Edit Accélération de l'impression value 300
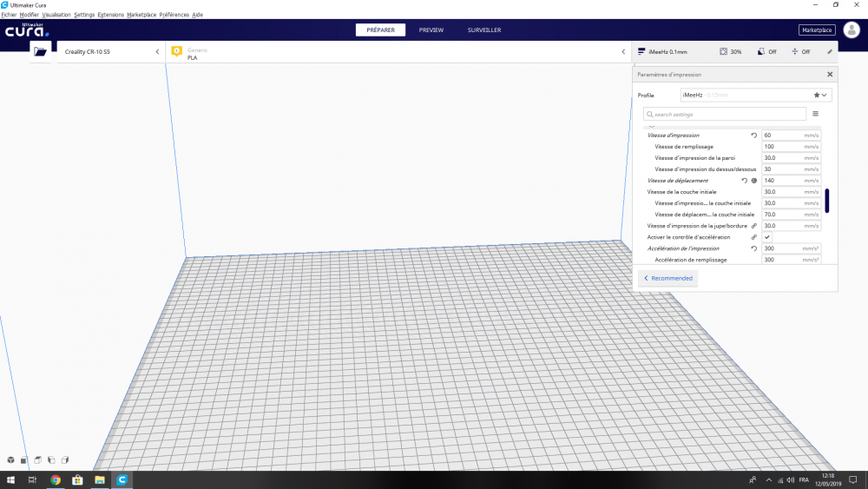 point(791,248)
